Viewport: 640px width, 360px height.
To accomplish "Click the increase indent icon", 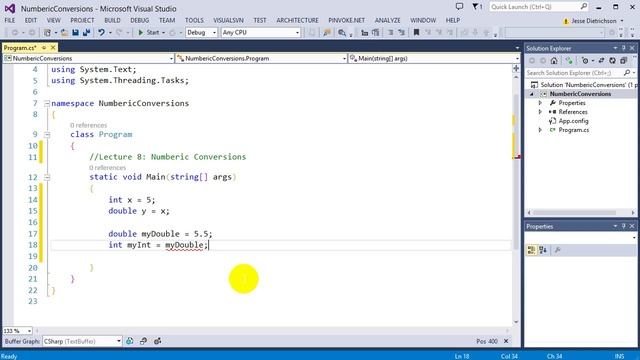I will pos(376,32).
